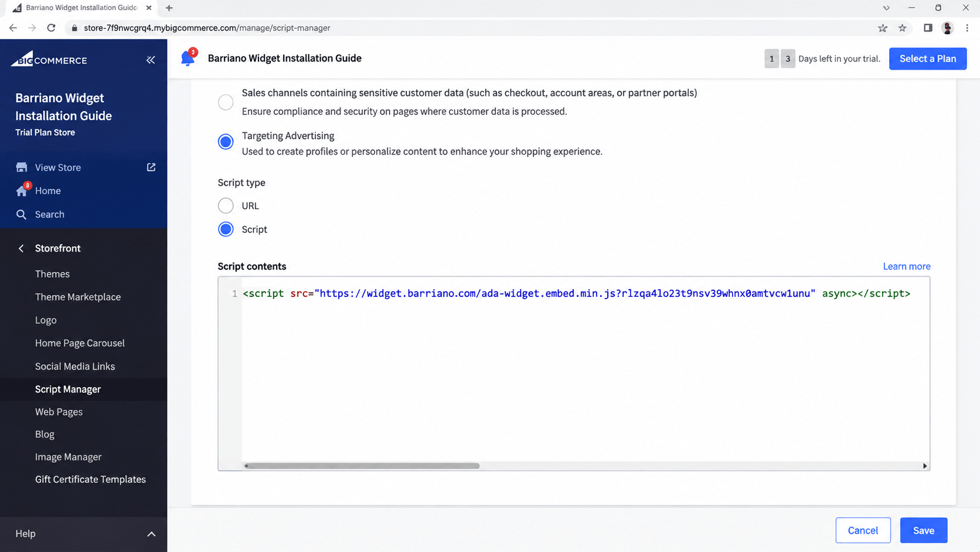Collapse the Storefront menu back chevron
This screenshot has width=980, height=552.
click(x=21, y=248)
